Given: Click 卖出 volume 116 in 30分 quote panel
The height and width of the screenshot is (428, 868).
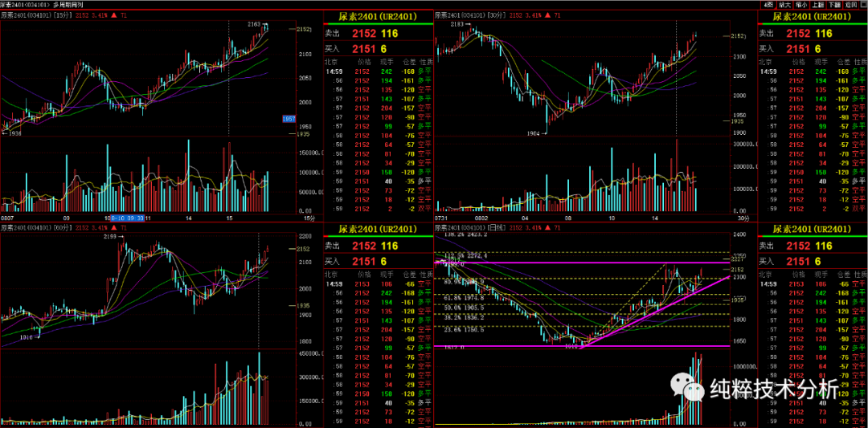Looking at the screenshot, I should point(823,33).
